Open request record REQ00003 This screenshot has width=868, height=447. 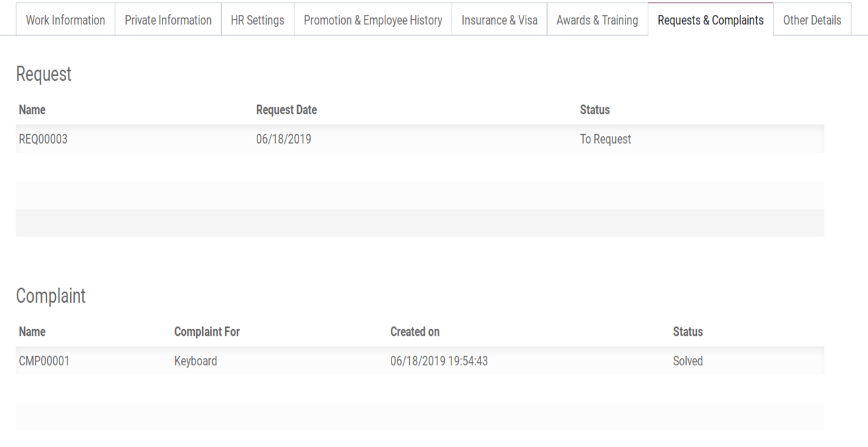(x=43, y=140)
